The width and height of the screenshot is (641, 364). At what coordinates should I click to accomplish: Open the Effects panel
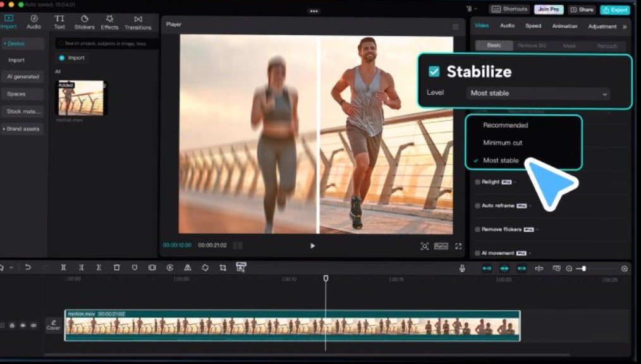[109, 22]
